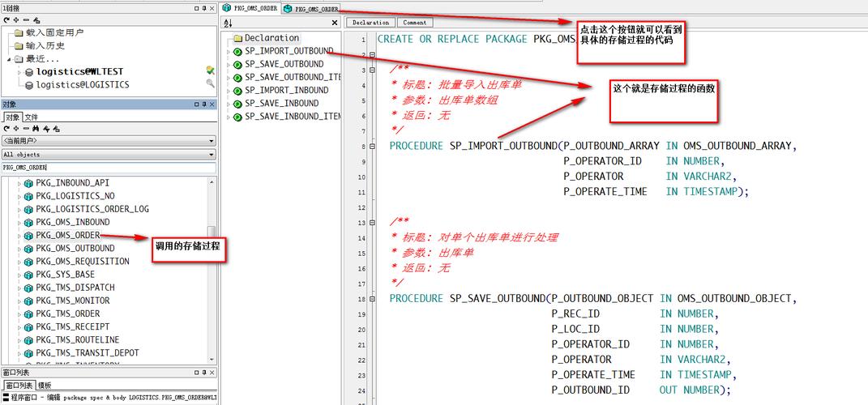Click the Comment button above the editor
868x405 pixels.
click(x=414, y=23)
